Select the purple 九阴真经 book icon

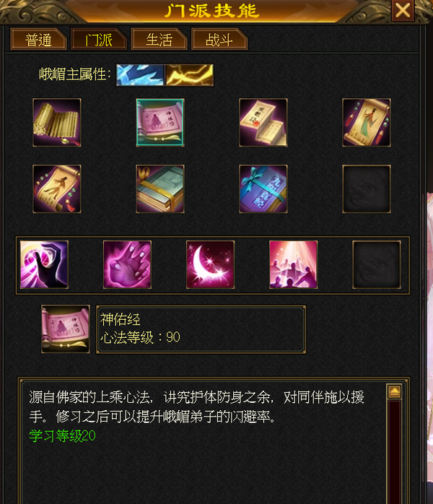click(x=263, y=189)
